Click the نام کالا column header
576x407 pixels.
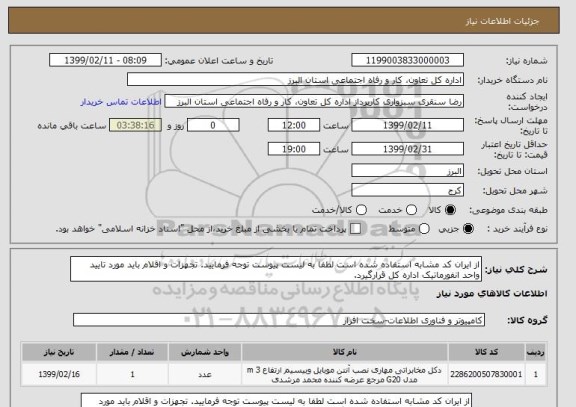345,352
